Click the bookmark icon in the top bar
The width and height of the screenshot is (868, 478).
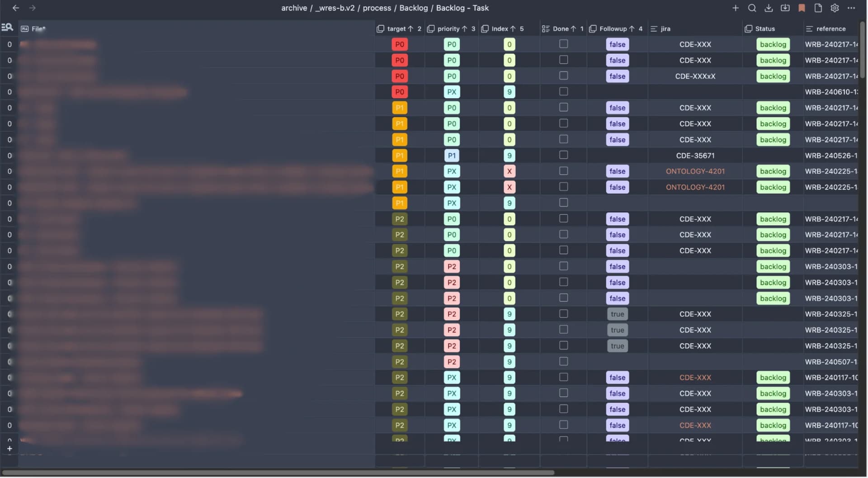click(802, 8)
